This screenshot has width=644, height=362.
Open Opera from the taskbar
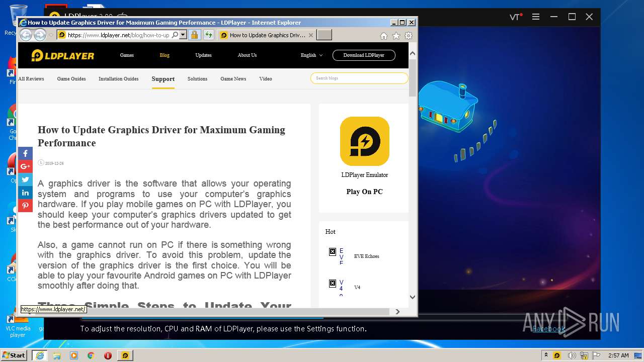click(x=108, y=355)
